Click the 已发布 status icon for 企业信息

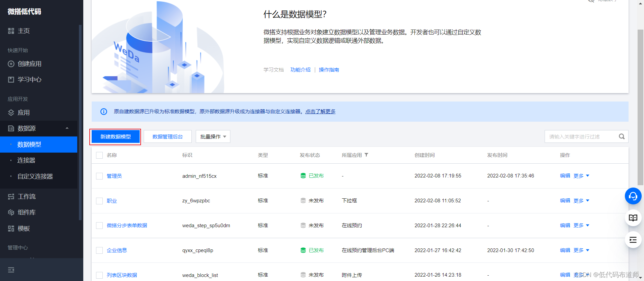[303, 250]
